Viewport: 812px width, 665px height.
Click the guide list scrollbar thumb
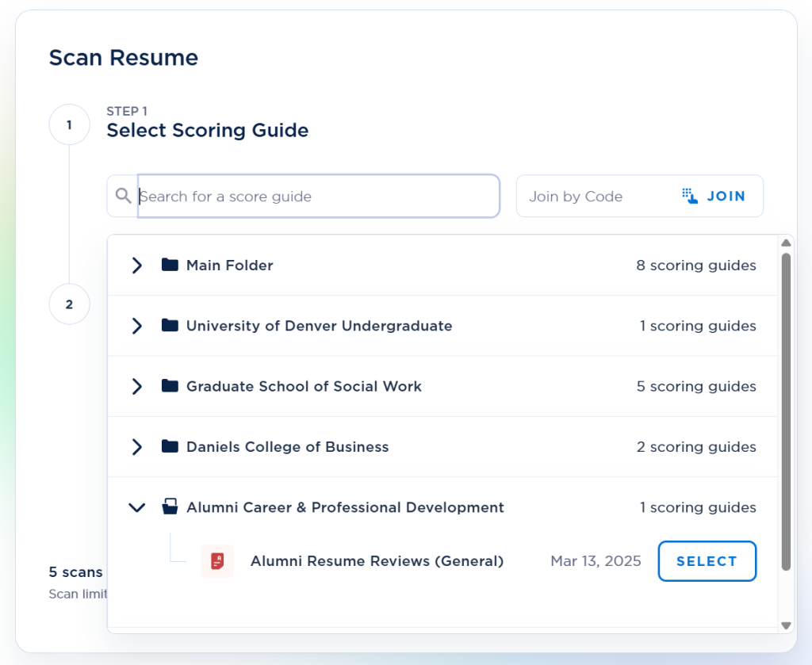[786, 412]
